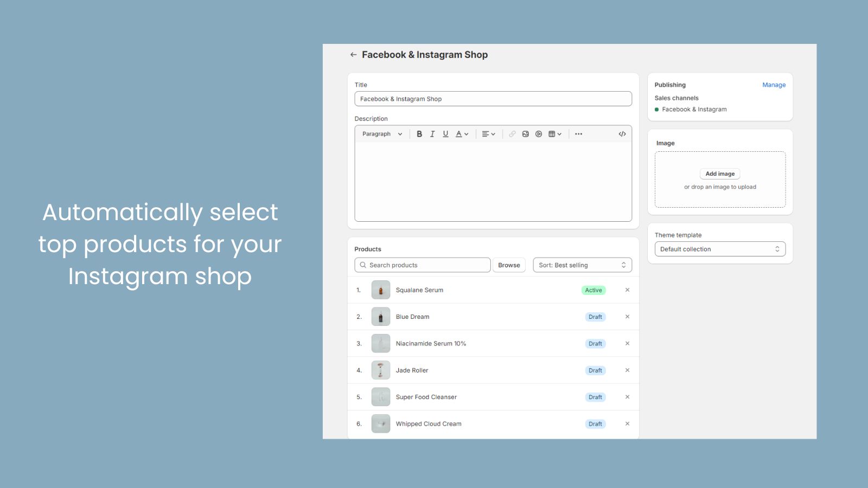Open Super Food Cleanser product thumbnail
Screen dimensions: 868x488
coord(381,397)
